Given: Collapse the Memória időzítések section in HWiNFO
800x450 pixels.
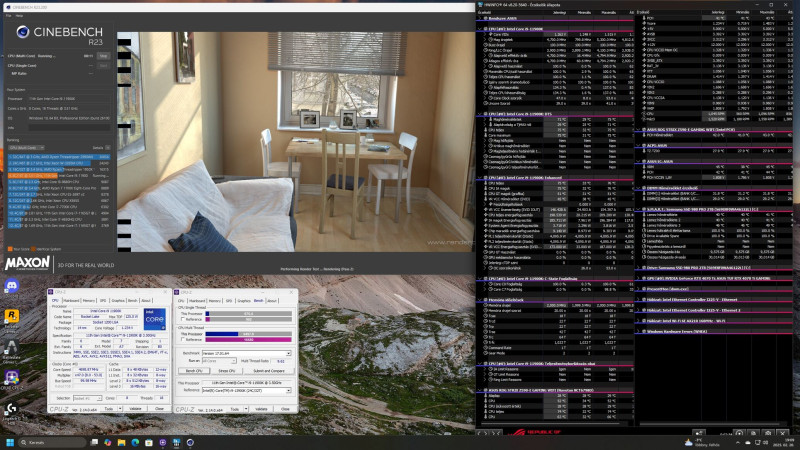Looking at the screenshot, I should [480, 300].
